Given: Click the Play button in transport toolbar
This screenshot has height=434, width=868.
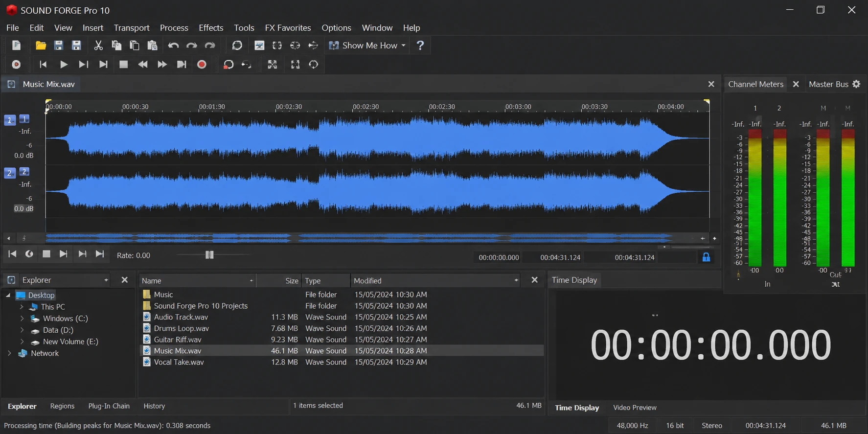Looking at the screenshot, I should coord(64,65).
